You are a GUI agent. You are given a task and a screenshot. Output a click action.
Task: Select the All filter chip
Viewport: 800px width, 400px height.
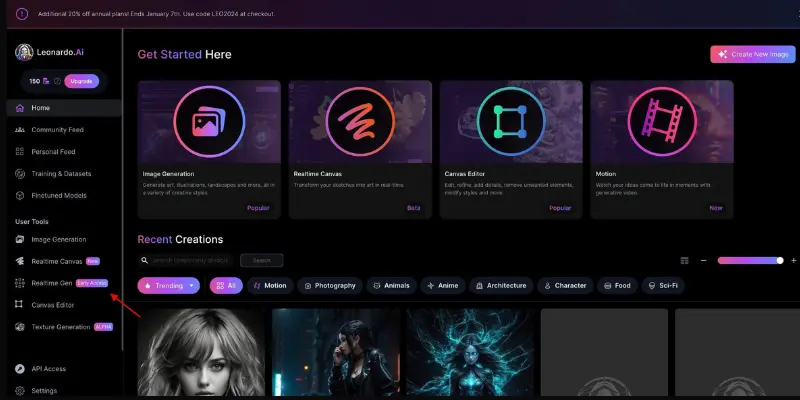pyautogui.click(x=226, y=286)
